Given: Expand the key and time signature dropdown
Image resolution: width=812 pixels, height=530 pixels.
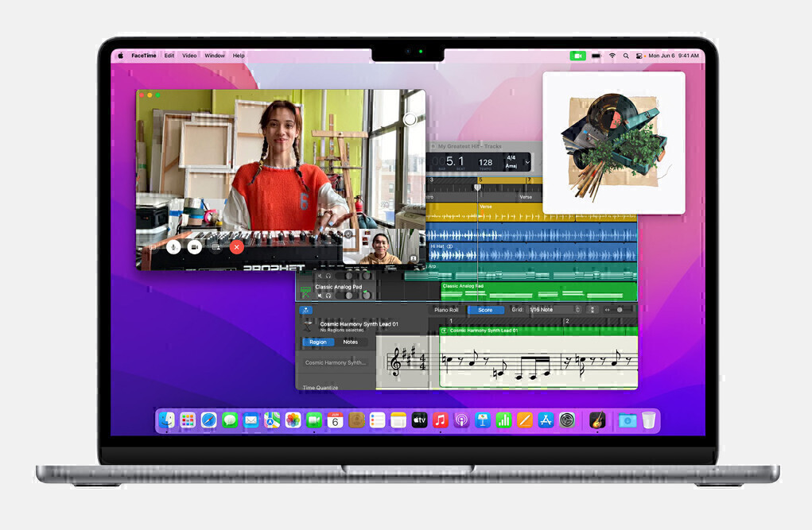Looking at the screenshot, I should 527,162.
